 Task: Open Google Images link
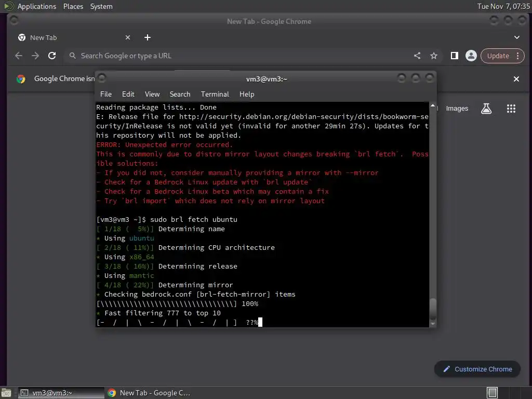pos(457,109)
